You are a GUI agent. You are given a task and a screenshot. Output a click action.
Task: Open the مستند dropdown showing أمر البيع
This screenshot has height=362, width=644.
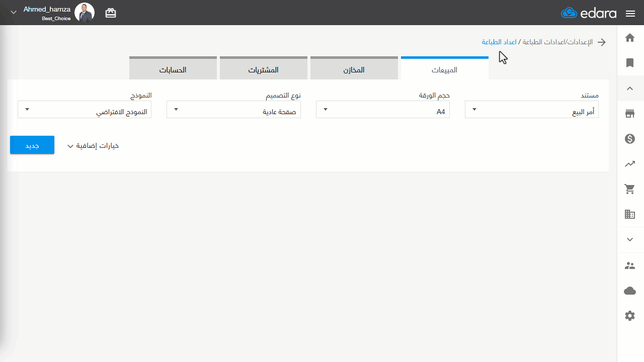point(532,110)
